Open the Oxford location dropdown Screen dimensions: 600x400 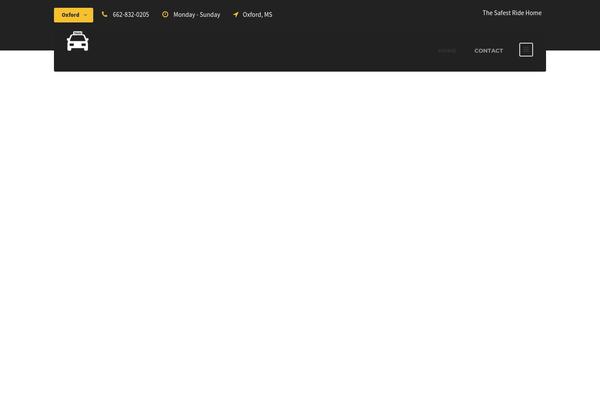(x=73, y=15)
